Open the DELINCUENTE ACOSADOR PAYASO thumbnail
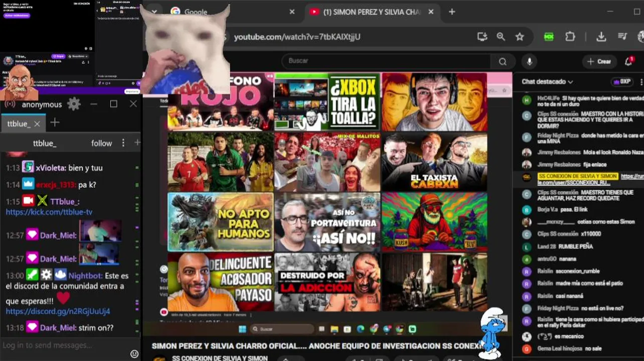644x361 pixels. (x=221, y=282)
